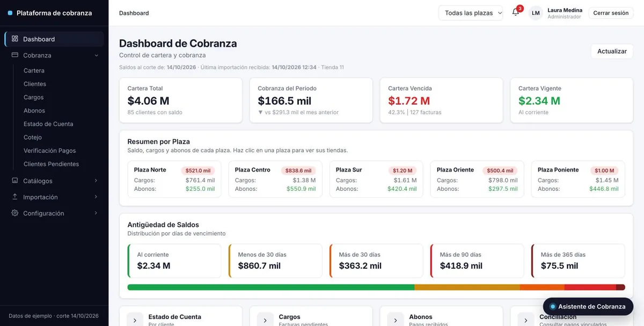Viewport: 644px width, 326px height.
Task: Select Cotejo in the sidebar
Action: (x=33, y=137)
